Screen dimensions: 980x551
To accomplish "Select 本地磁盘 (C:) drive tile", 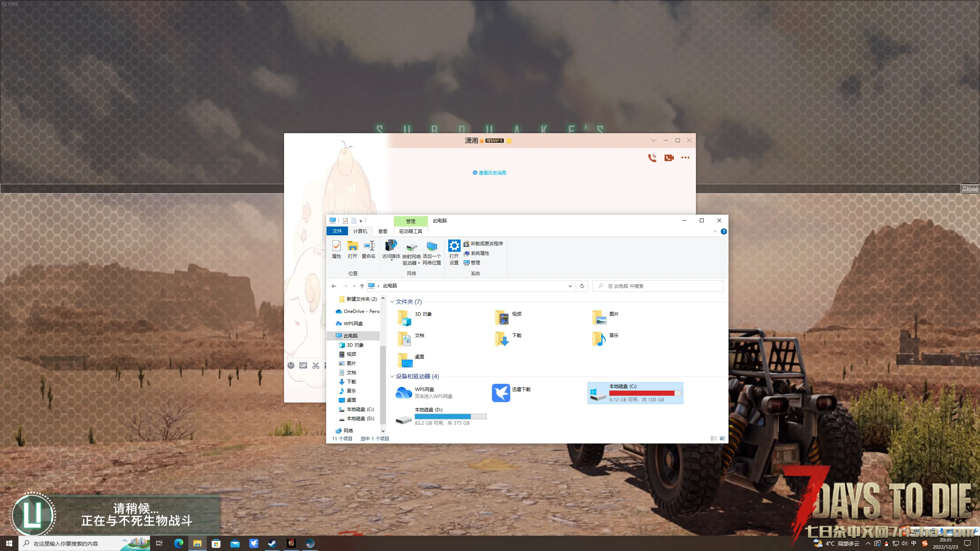I will (x=635, y=393).
